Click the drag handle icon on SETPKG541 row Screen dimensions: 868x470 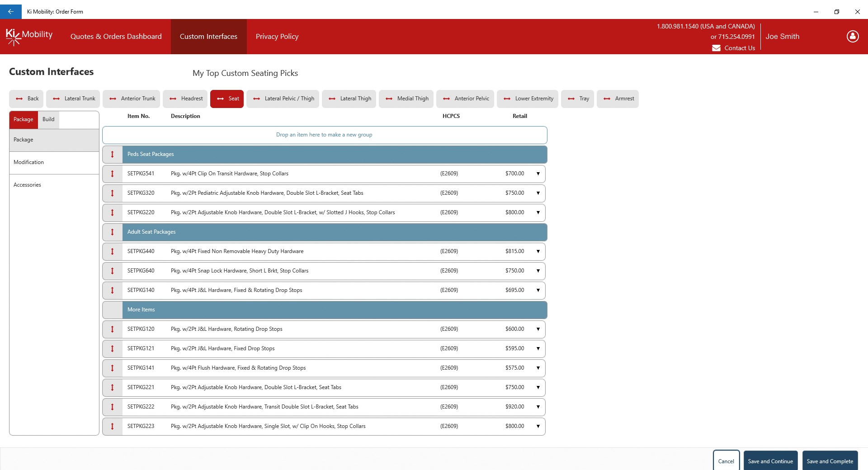112,174
